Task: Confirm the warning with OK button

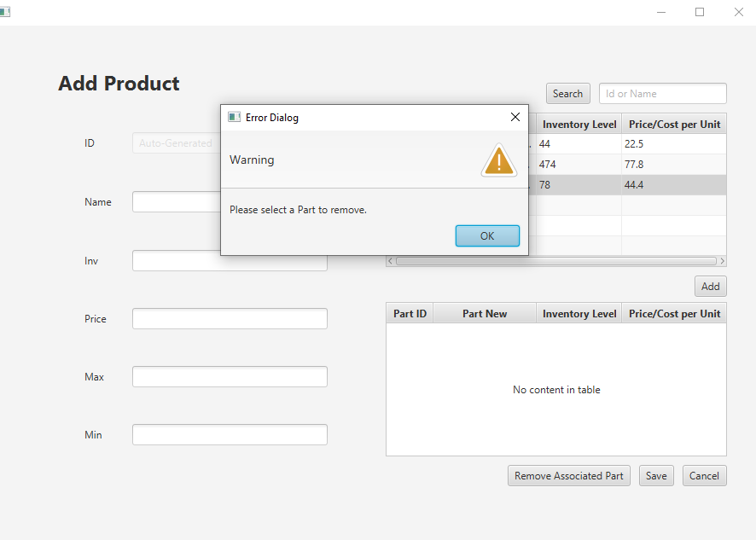Action: pyautogui.click(x=487, y=235)
